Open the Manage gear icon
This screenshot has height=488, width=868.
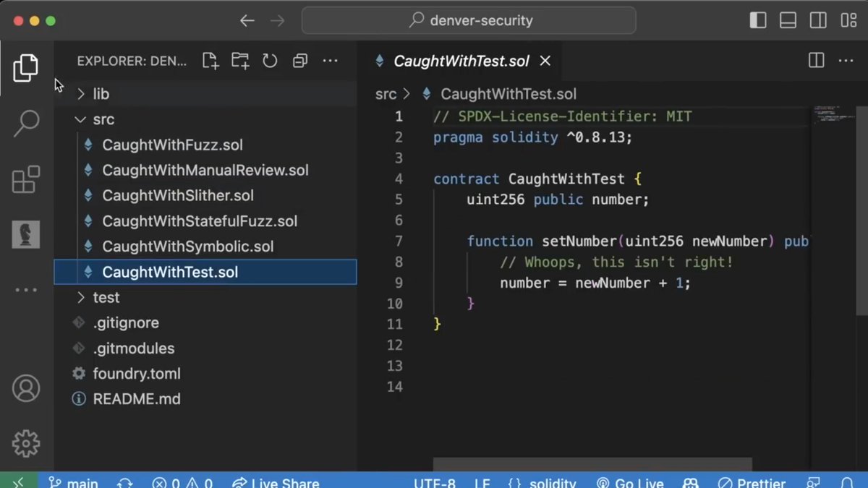(x=26, y=443)
